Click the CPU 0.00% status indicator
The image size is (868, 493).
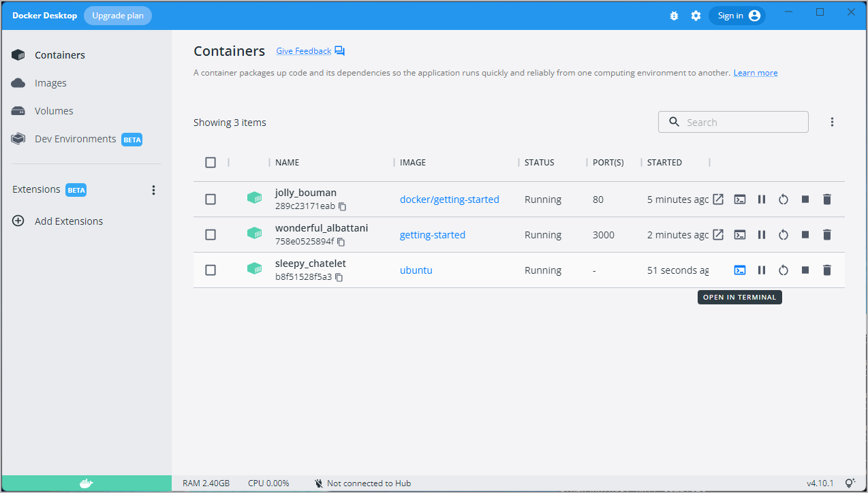point(268,483)
